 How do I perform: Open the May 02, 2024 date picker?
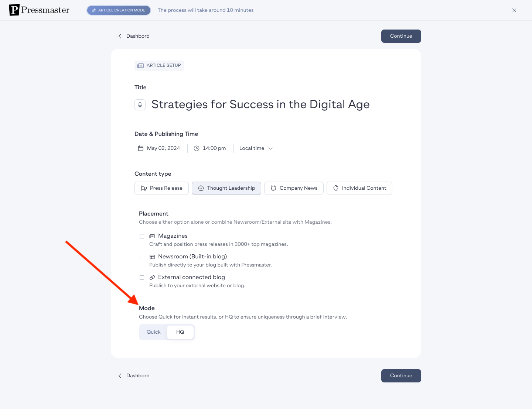pos(159,148)
